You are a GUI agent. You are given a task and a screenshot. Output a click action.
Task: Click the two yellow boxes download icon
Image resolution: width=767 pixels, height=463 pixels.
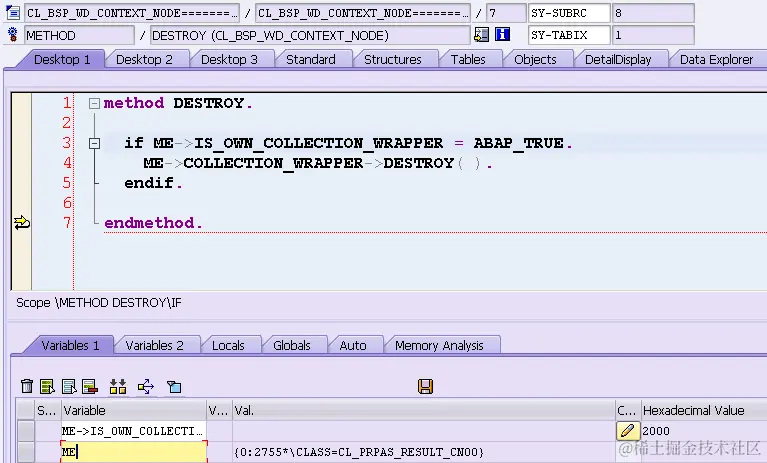118,386
